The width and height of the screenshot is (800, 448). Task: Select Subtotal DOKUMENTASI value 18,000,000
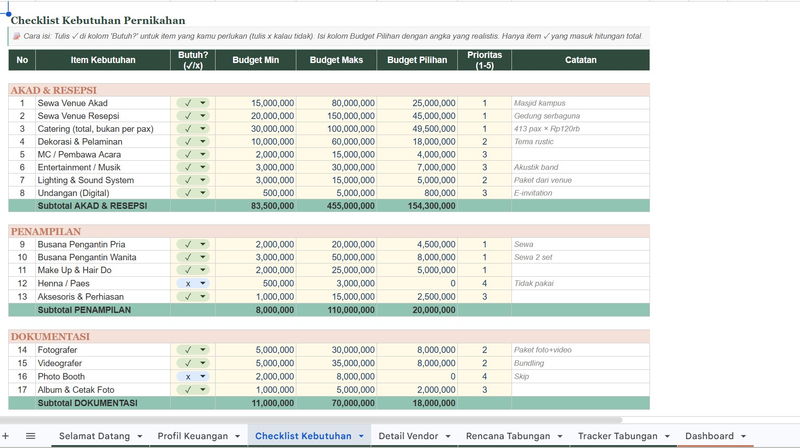(x=417, y=403)
